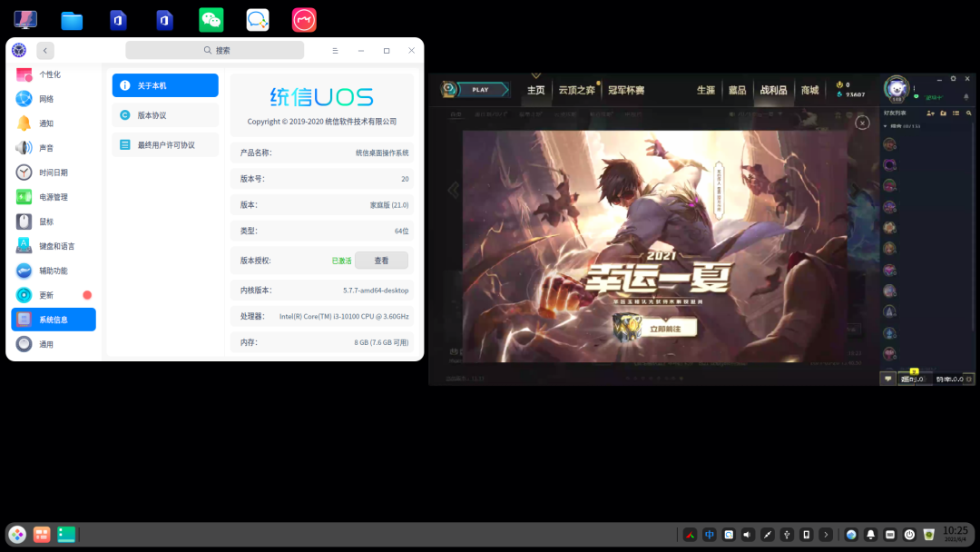
Task: Open the chat bubble icon in game client
Action: click(888, 379)
